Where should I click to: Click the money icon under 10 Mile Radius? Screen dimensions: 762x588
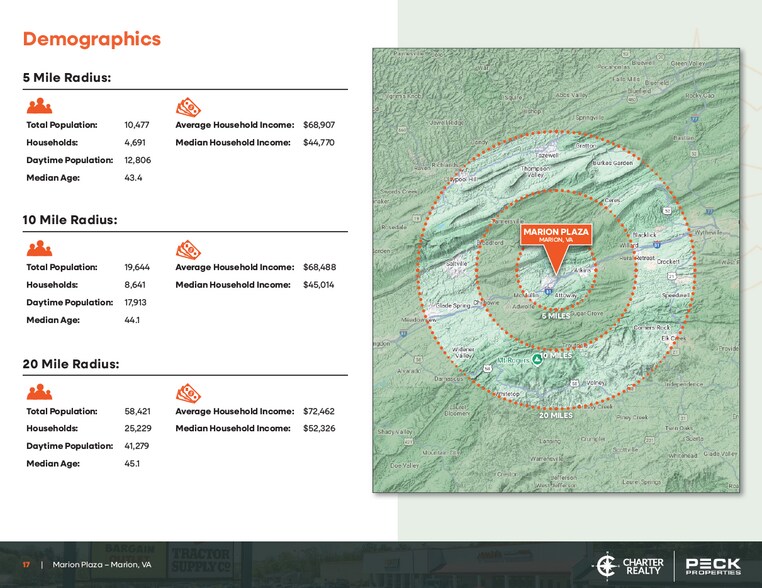tap(187, 249)
